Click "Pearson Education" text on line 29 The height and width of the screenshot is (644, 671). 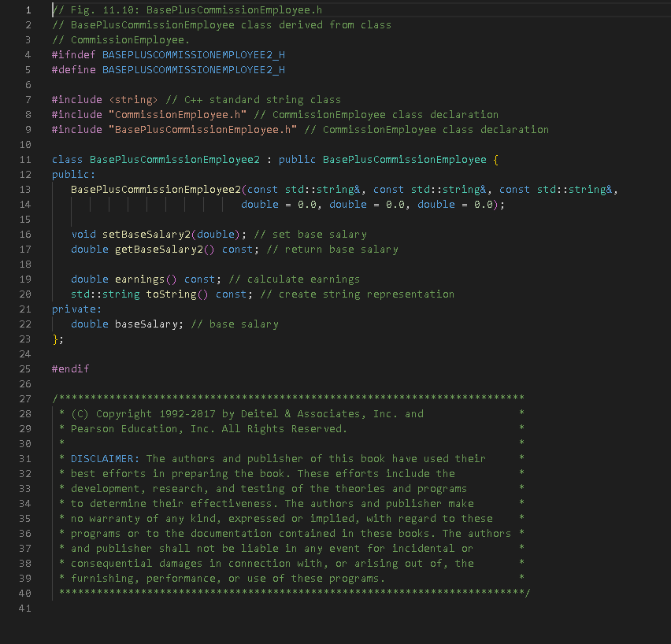click(124, 429)
